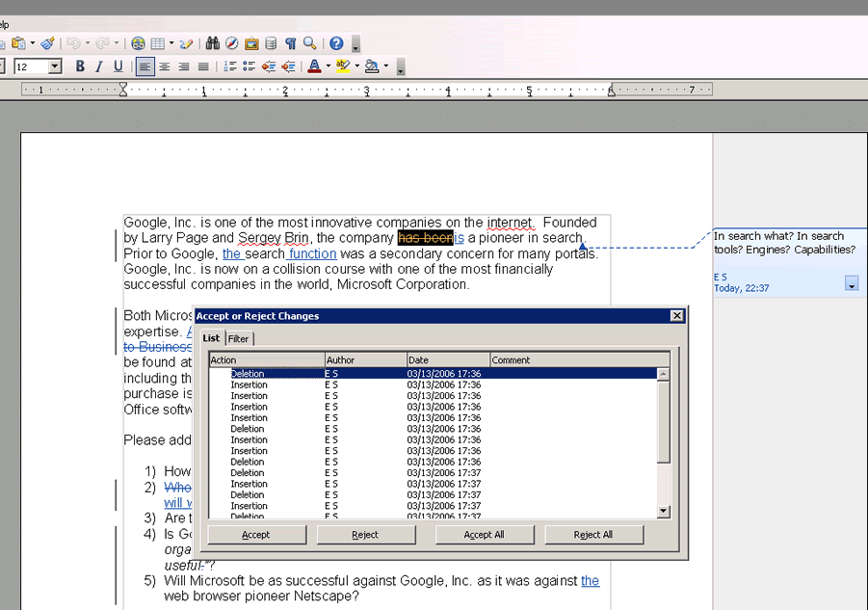
Task: Open Background Color dropdown arrow
Action: [386, 66]
